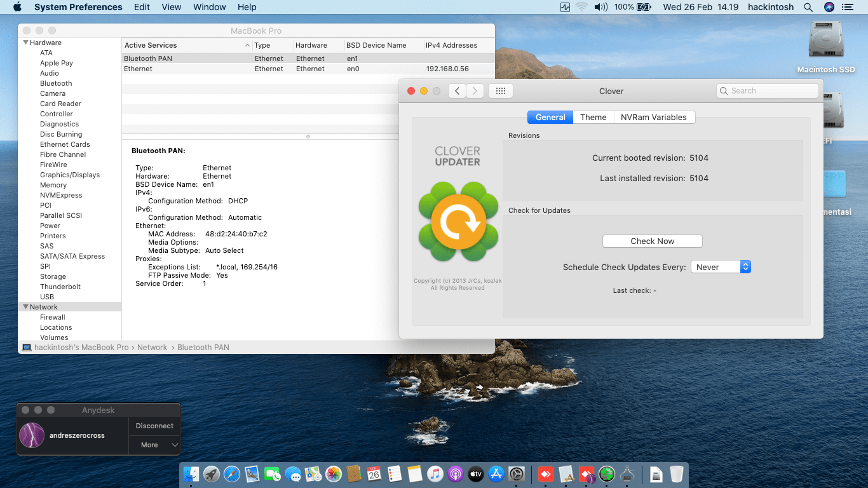Screen dimensions: 868x488
Task: Switch to the Theme tab in Clover
Action: (x=593, y=117)
